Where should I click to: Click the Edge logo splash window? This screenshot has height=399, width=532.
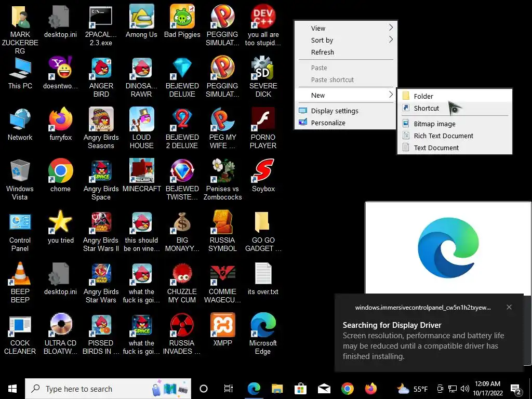[x=448, y=247]
